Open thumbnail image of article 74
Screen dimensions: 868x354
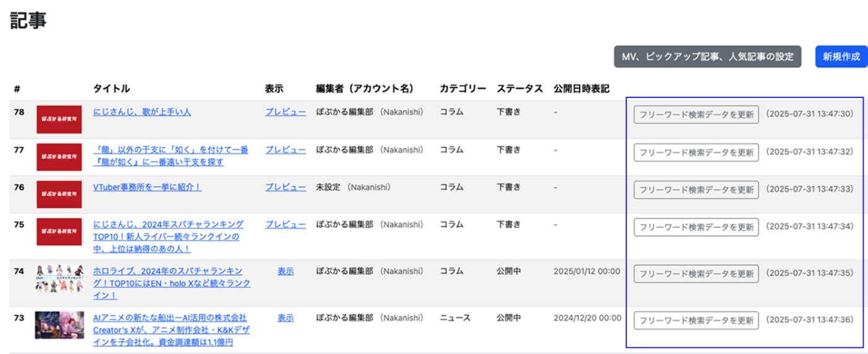coord(59,278)
